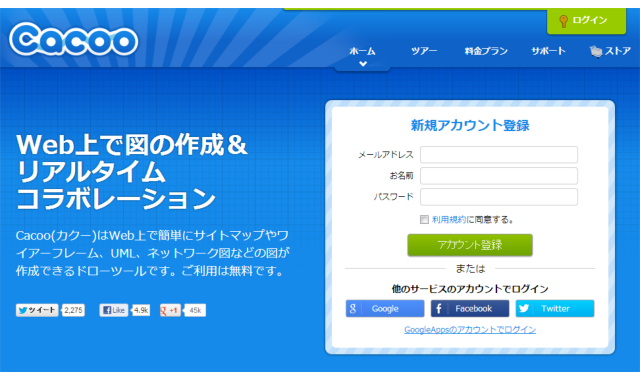The width and height of the screenshot is (640, 380).
Task: Focus the パスワード input field
Action: click(x=499, y=197)
